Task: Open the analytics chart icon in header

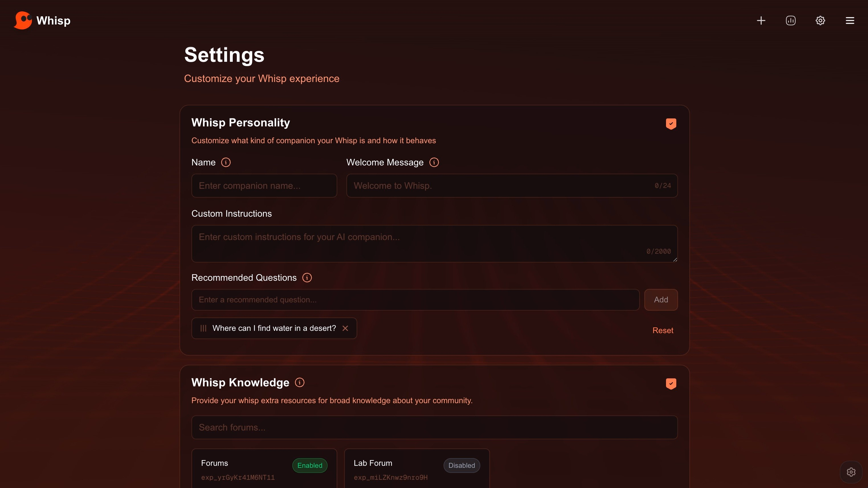Action: (791, 20)
